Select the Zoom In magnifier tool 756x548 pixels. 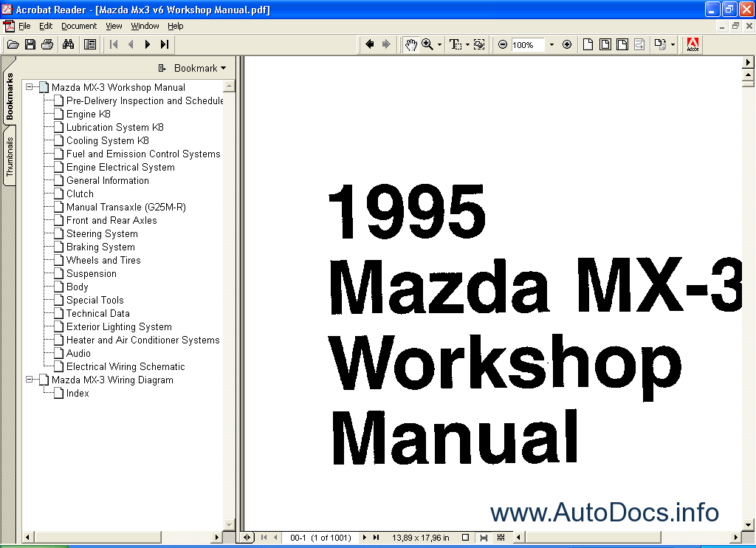tap(427, 45)
